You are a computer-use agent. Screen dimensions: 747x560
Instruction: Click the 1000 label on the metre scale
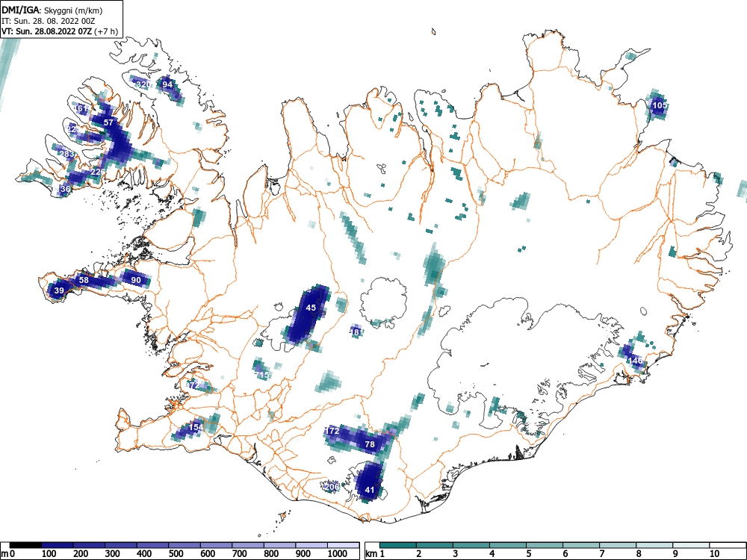(x=338, y=554)
